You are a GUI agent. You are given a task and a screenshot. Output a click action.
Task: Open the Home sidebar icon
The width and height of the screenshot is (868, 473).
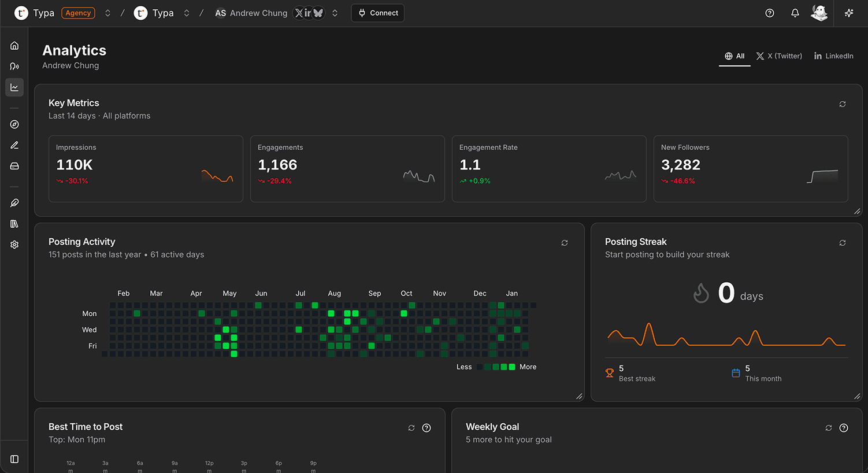pyautogui.click(x=14, y=45)
